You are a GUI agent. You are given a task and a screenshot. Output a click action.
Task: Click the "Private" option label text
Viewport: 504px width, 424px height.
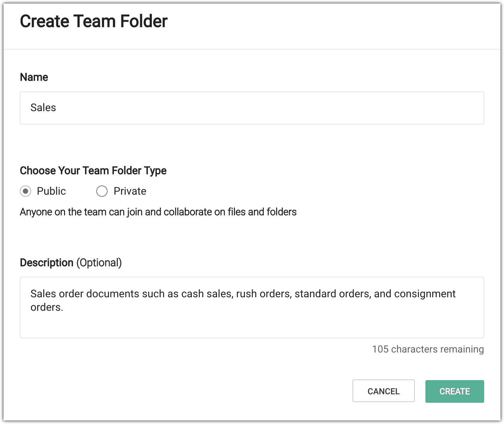(130, 191)
